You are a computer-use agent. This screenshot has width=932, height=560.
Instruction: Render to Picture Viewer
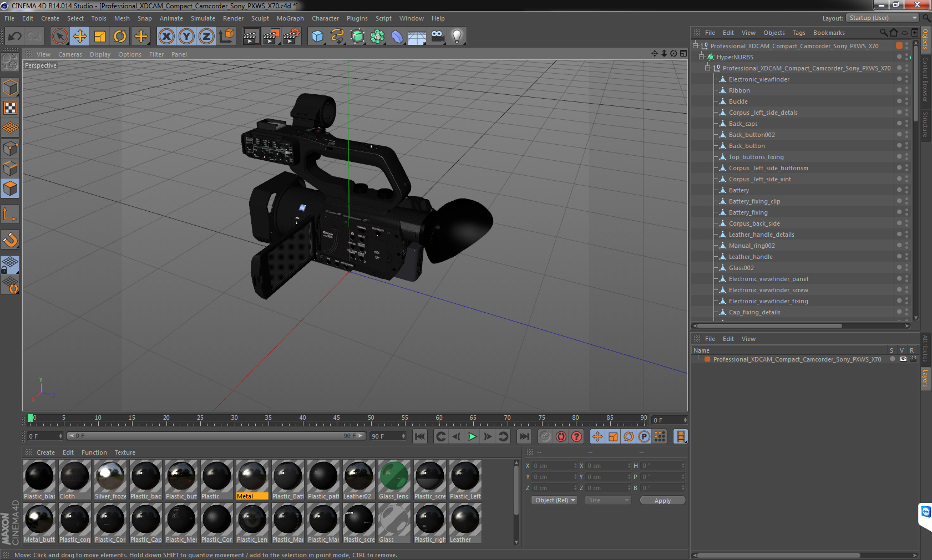[x=271, y=37]
